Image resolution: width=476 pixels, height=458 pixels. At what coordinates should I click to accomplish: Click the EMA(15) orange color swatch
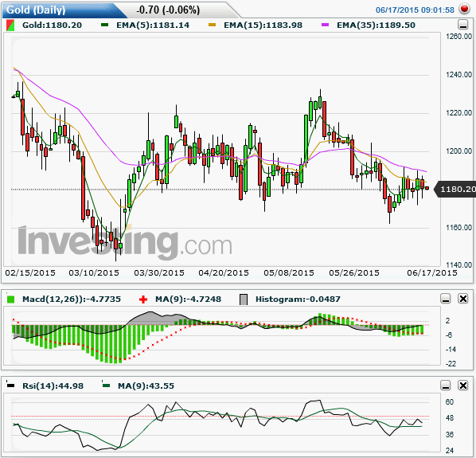(x=213, y=25)
